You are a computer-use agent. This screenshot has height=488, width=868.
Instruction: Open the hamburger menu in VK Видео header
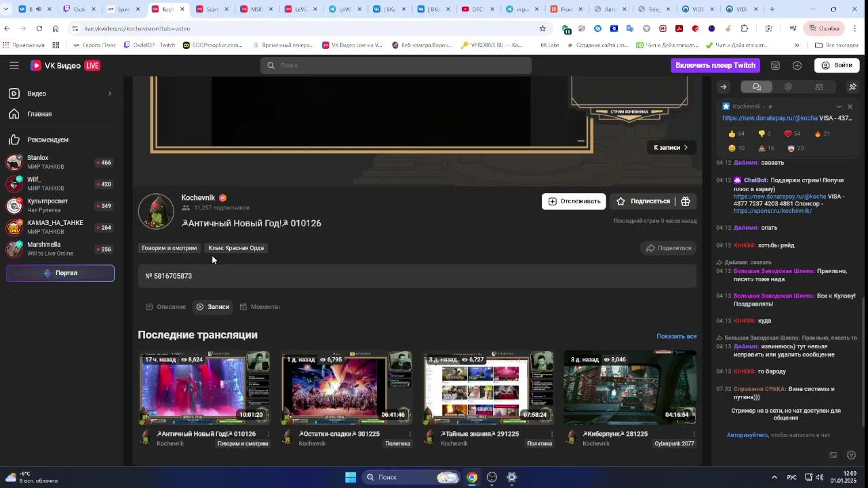coord(14,65)
